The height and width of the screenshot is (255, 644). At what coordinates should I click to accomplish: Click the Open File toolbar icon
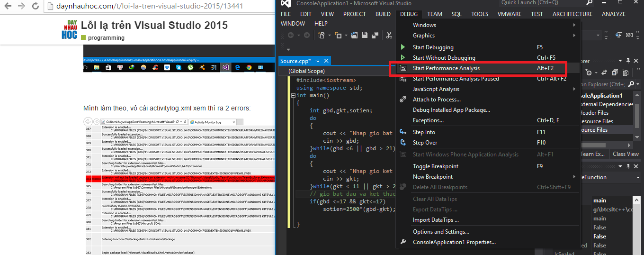click(x=354, y=35)
